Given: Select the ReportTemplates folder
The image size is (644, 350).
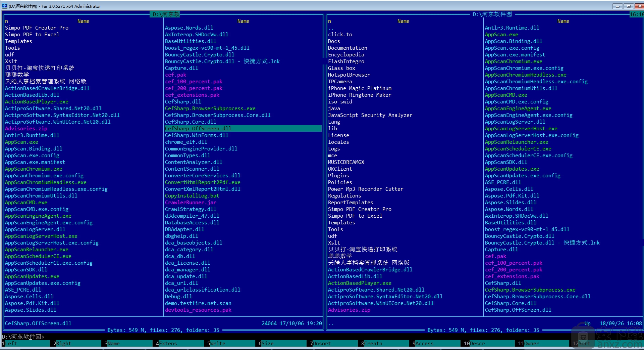Looking at the screenshot, I should [x=351, y=202].
